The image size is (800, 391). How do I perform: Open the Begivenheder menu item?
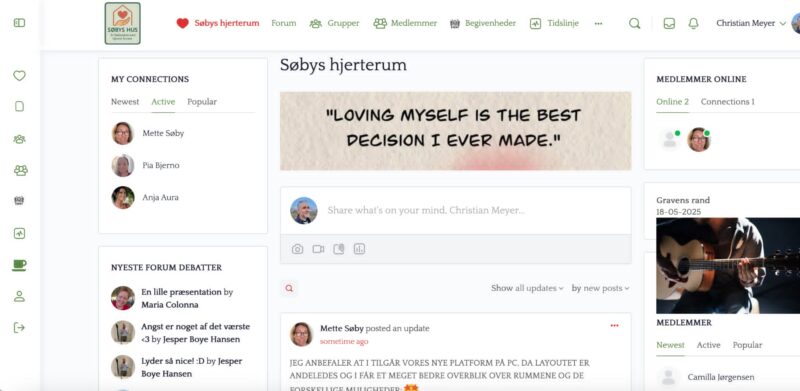(x=483, y=23)
